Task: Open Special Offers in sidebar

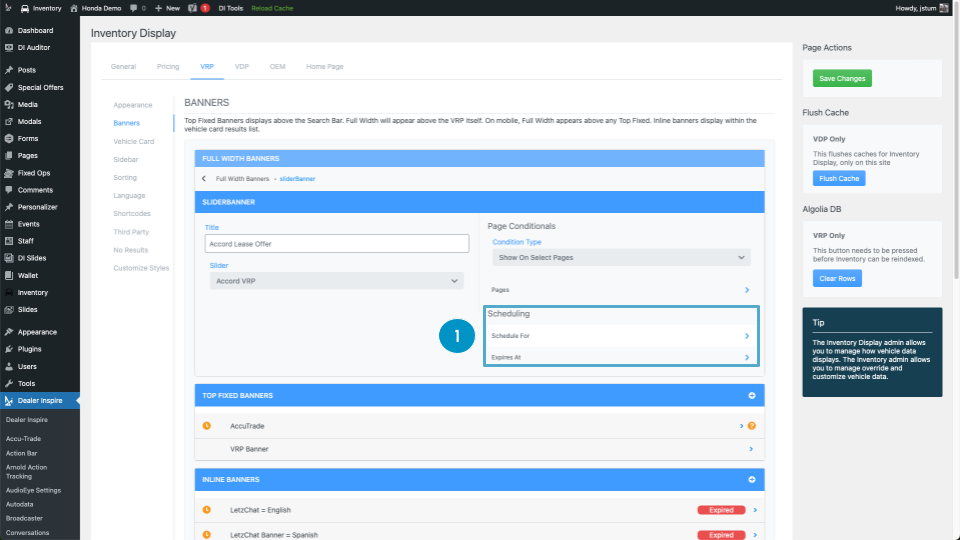Action: [40, 88]
